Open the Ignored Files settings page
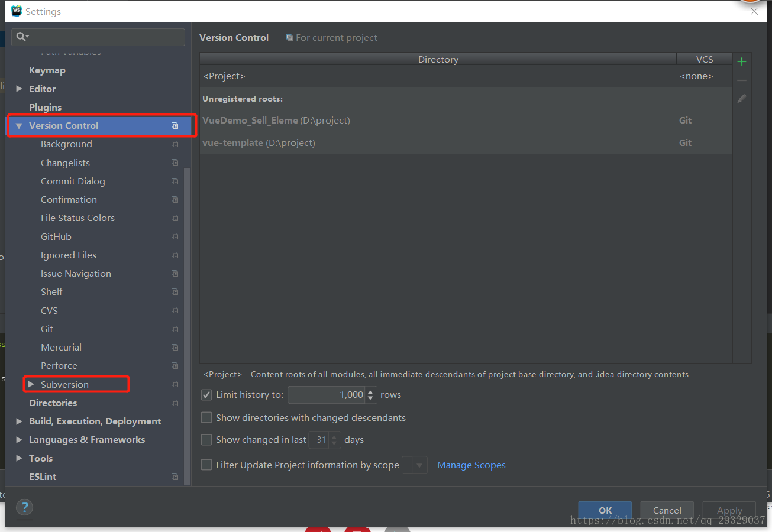The image size is (772, 532). pos(69,255)
